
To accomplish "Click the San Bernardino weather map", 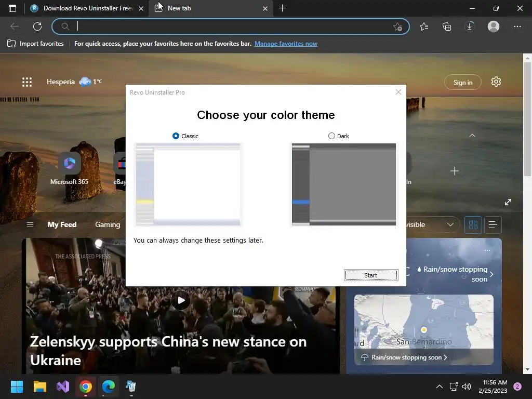I will 424,321.
